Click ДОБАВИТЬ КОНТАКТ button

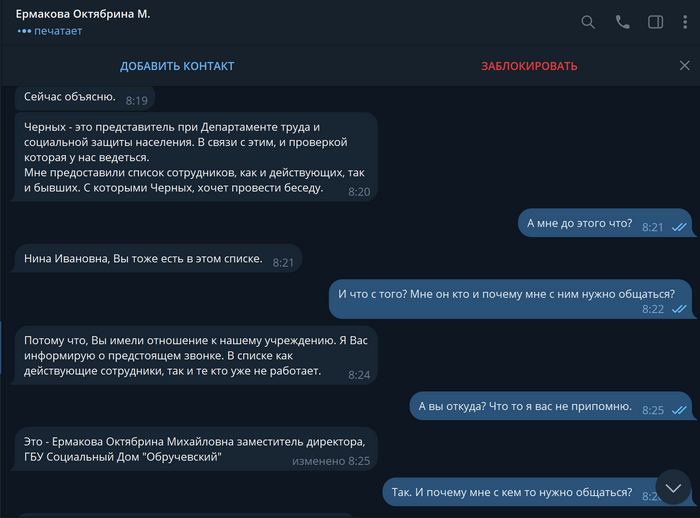pos(177,66)
